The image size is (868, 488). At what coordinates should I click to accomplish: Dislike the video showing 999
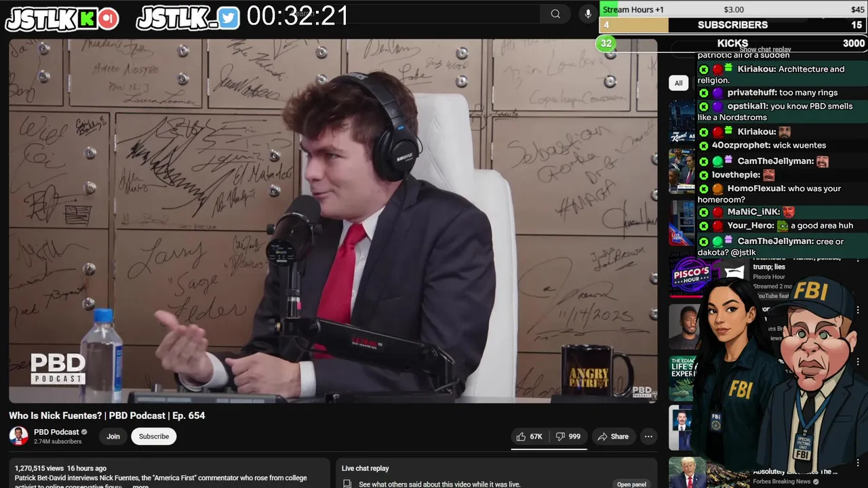(x=568, y=436)
